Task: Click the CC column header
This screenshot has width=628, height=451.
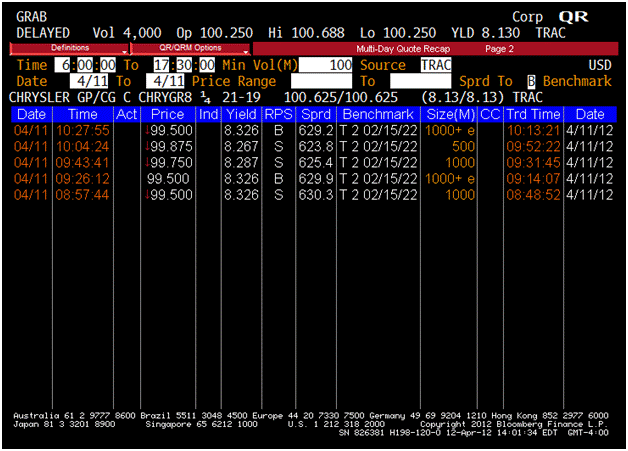Action: [x=490, y=115]
